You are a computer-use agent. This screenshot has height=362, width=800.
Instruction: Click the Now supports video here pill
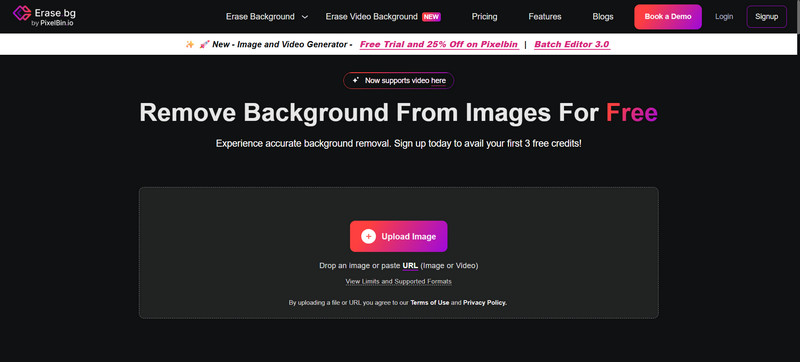[398, 81]
